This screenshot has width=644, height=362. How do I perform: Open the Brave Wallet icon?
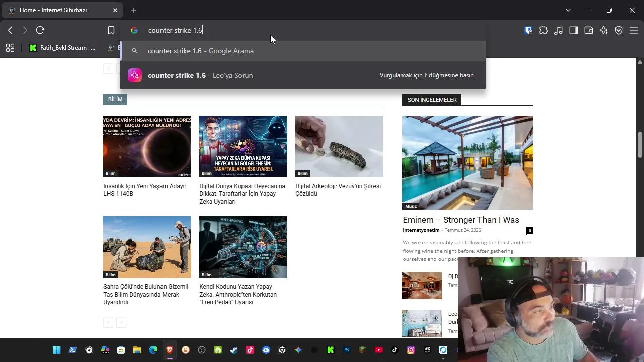point(589,30)
